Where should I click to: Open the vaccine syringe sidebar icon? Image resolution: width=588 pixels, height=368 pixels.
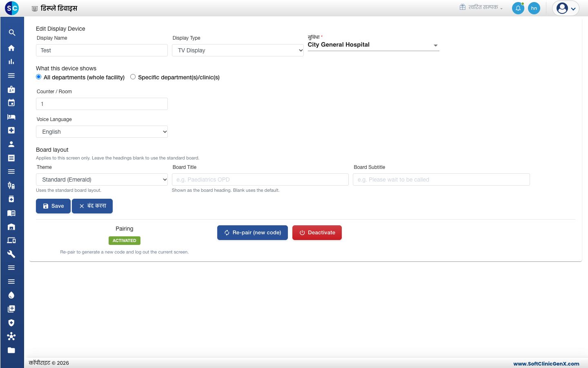[11, 185]
